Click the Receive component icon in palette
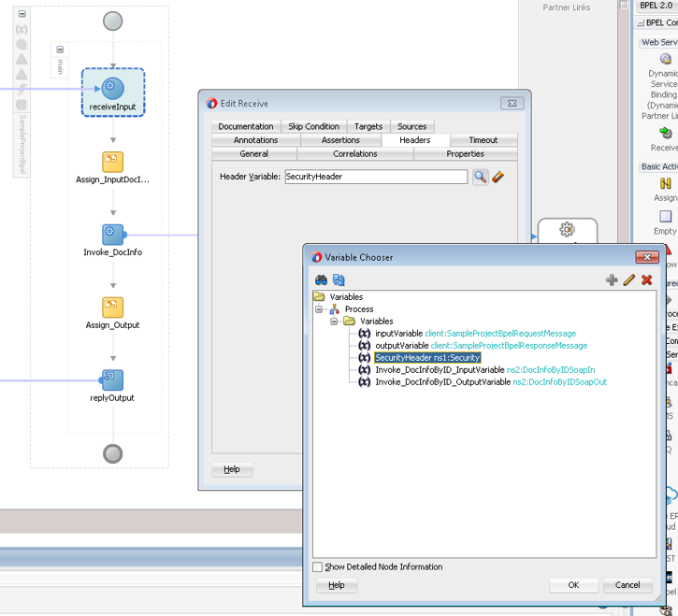Viewport: 678px width, 616px height. click(666, 133)
